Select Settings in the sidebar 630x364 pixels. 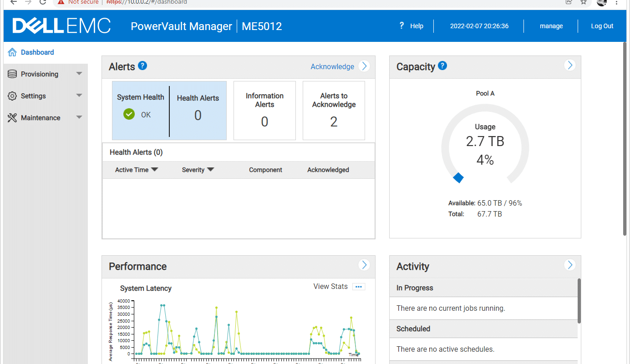coord(33,96)
